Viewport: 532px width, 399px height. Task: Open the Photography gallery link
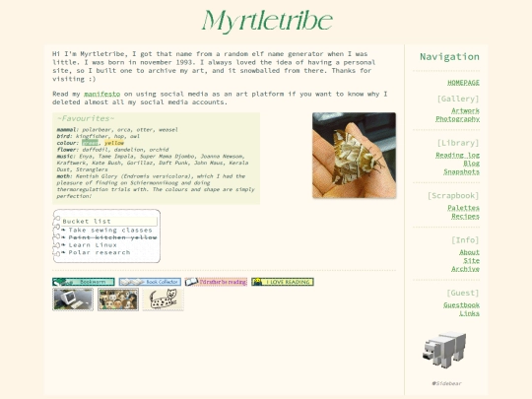coord(457,119)
